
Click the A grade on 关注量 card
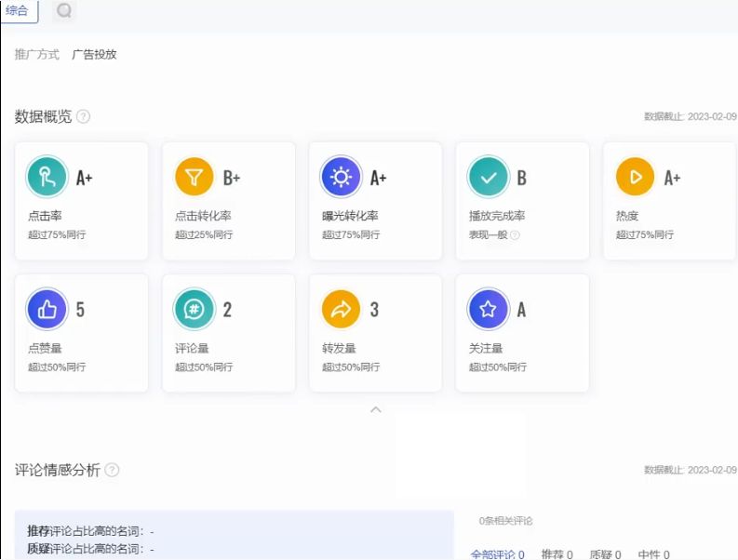click(x=521, y=310)
